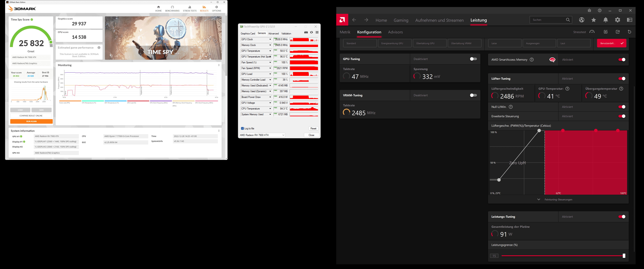Viewport: 644px width, 269px height.
Task: Click the magnifier search icon
Action: 568,20
